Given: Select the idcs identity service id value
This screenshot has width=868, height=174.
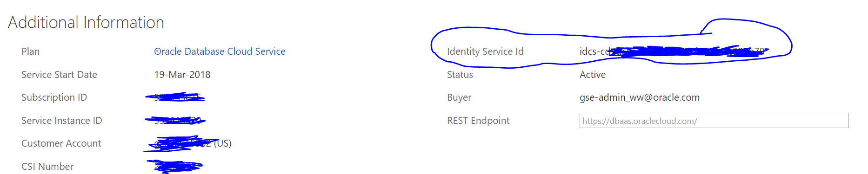Looking at the screenshot, I should pos(674,52).
